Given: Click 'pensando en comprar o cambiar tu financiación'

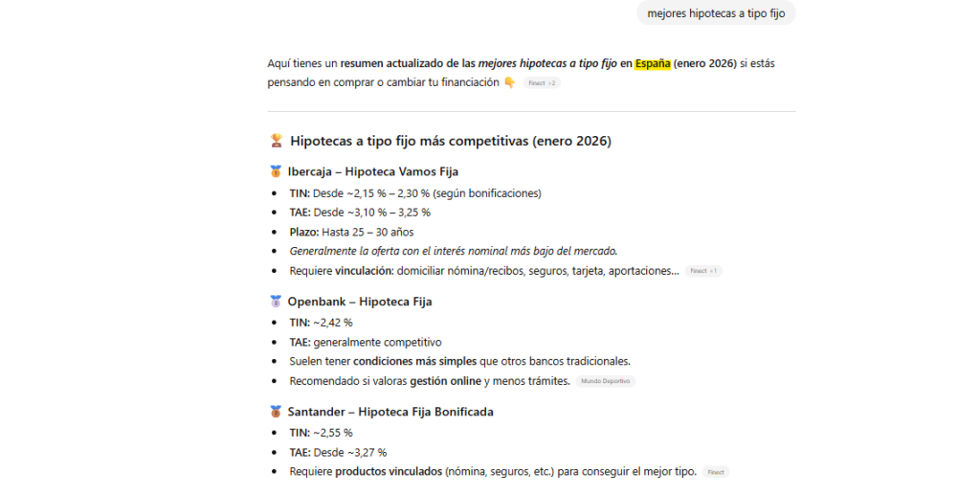Looking at the screenshot, I should pos(383,82).
